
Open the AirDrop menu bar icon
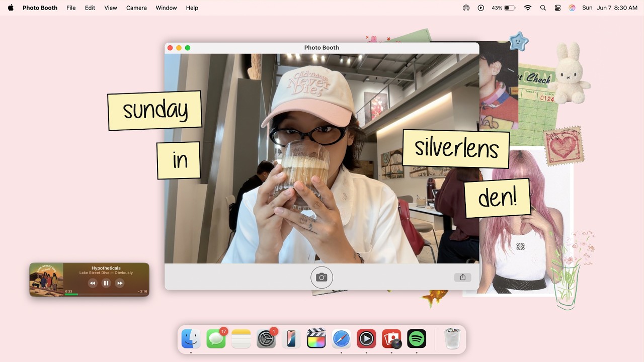click(466, 8)
